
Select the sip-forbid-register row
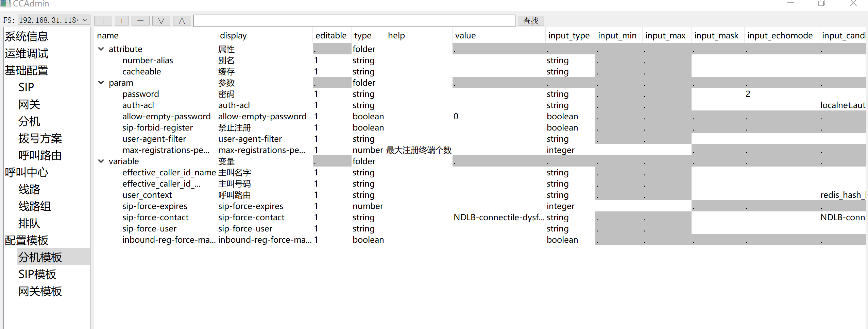coord(157,128)
